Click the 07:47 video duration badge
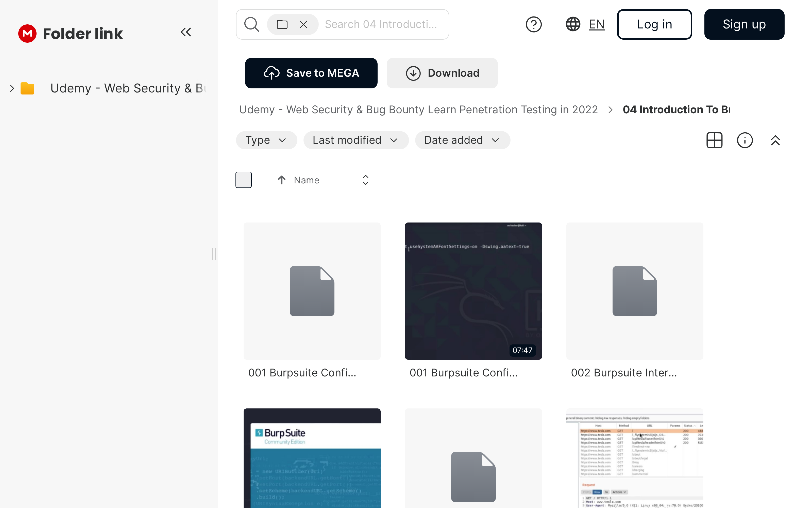 click(x=522, y=350)
